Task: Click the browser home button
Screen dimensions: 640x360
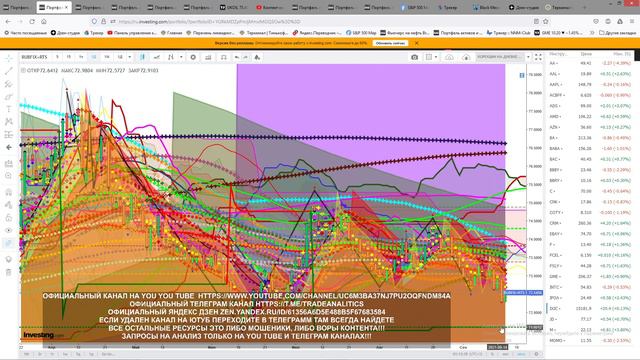Action: point(44,21)
